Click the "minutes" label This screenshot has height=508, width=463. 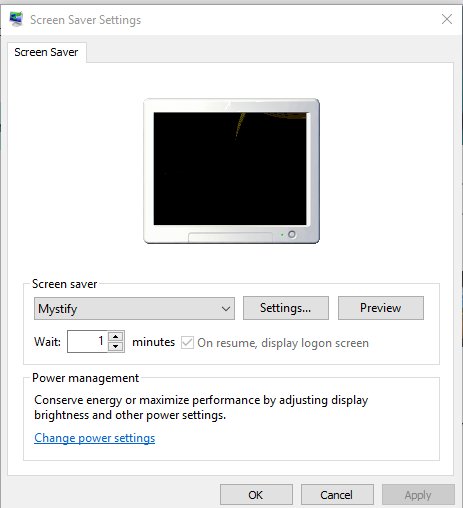[x=154, y=342]
